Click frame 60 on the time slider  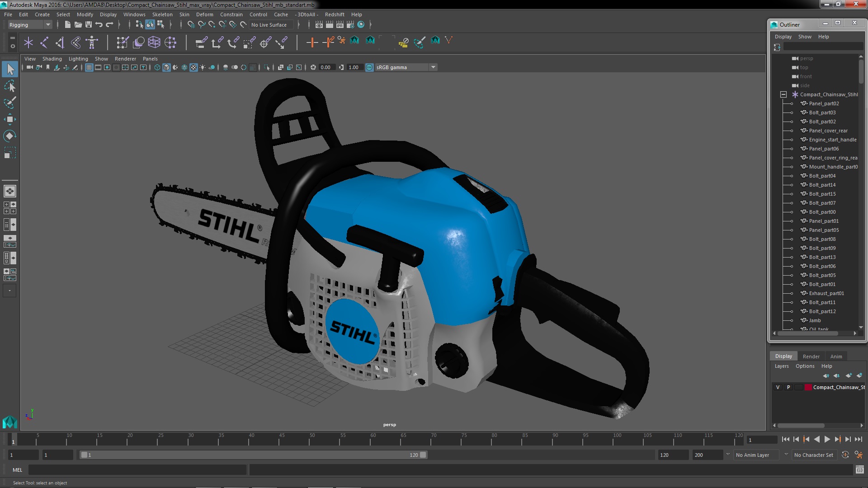tap(373, 439)
